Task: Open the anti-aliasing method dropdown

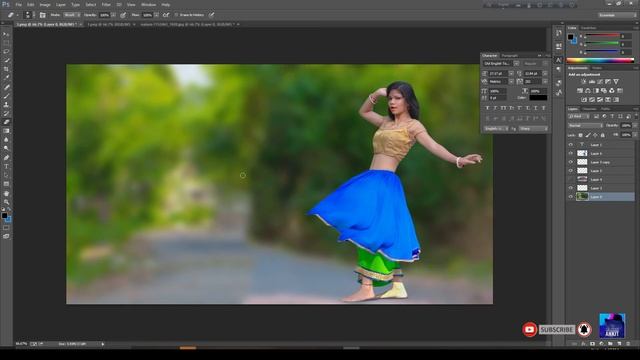Action: point(533,129)
